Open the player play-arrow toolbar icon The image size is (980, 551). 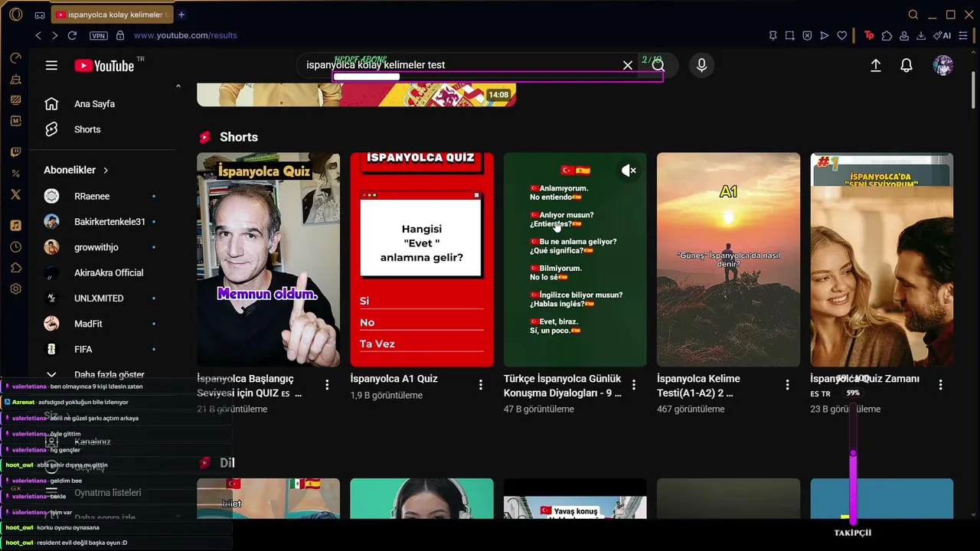pos(825,35)
